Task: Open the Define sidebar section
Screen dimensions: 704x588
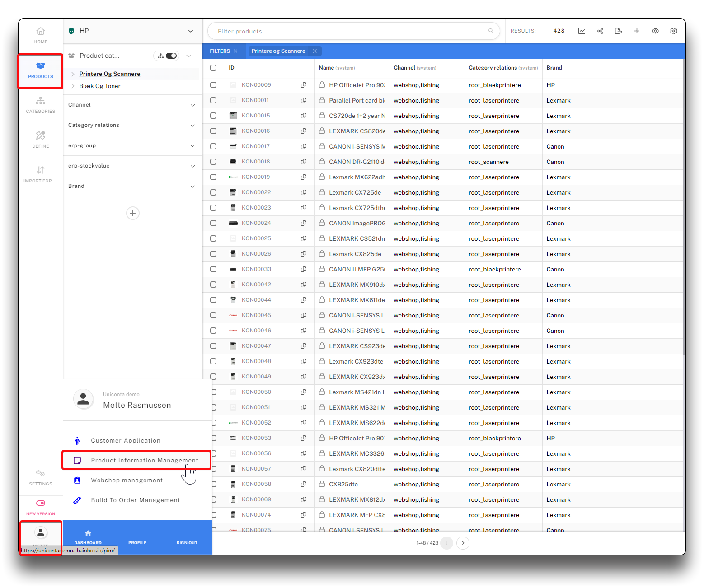Action: (x=40, y=140)
